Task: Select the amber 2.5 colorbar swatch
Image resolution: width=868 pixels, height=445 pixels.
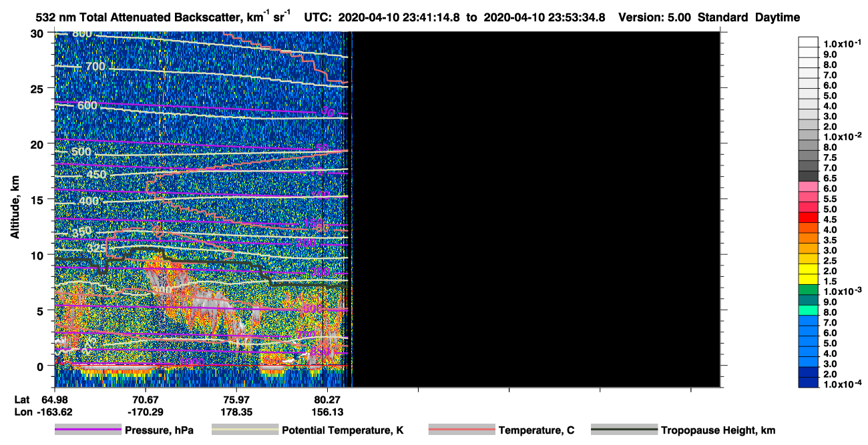Action: pyautogui.click(x=809, y=260)
